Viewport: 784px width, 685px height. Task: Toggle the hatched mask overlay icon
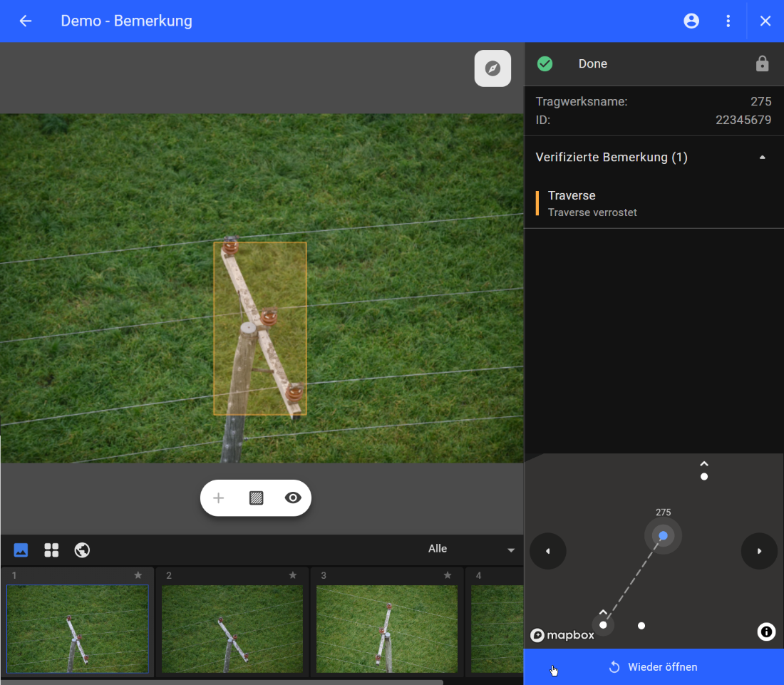[256, 498]
